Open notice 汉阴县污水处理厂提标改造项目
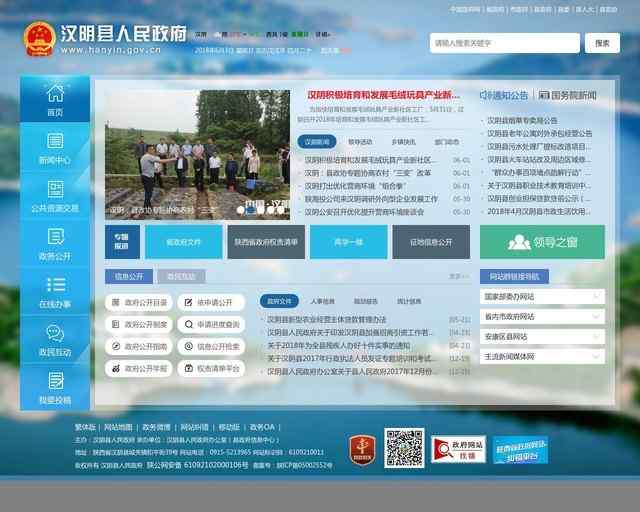 coord(539,146)
